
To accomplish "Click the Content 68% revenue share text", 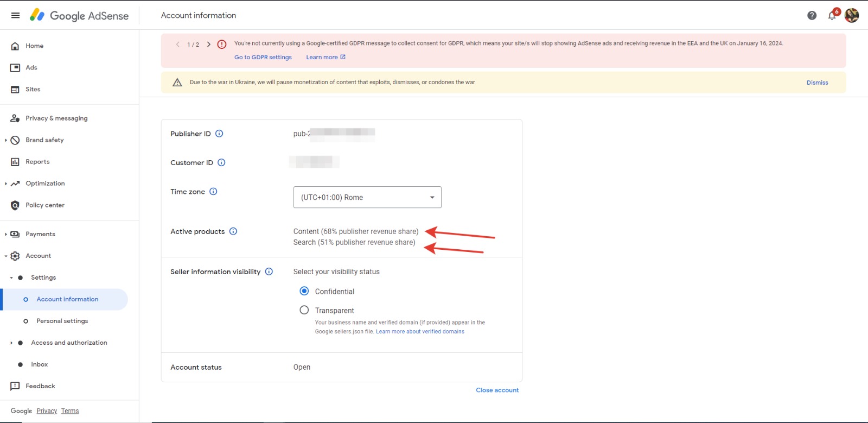I will click(x=356, y=231).
